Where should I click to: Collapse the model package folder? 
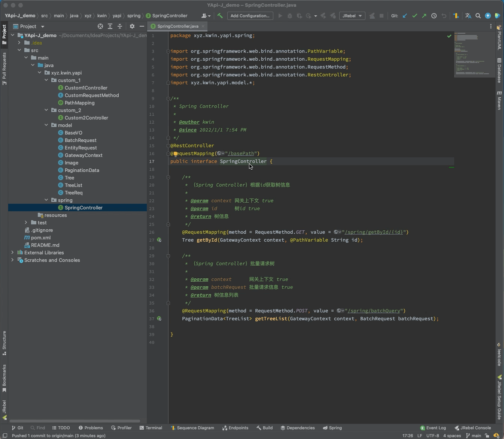46,125
